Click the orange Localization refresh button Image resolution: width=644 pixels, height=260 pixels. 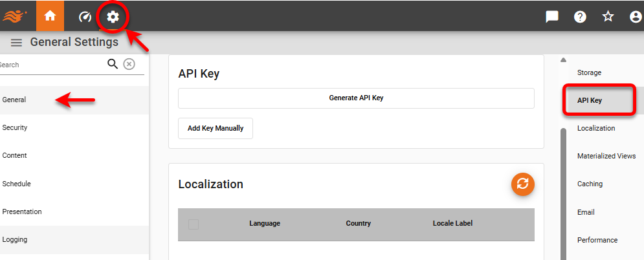click(523, 184)
